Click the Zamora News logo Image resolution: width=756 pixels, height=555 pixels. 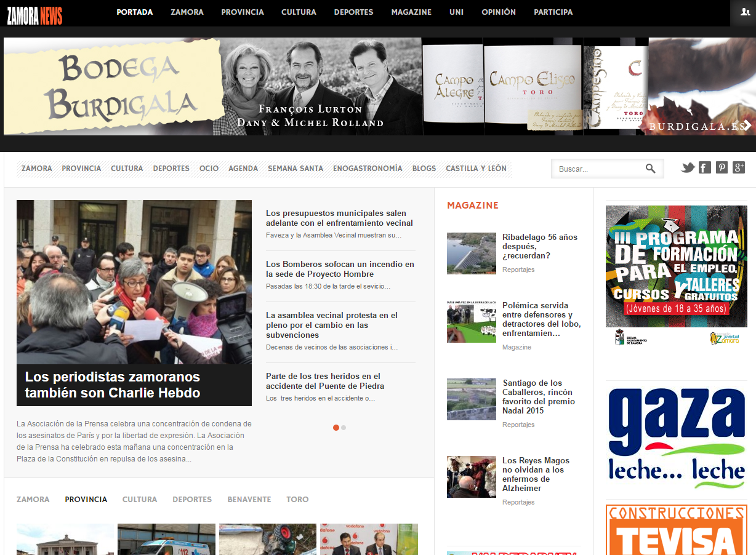tap(35, 16)
